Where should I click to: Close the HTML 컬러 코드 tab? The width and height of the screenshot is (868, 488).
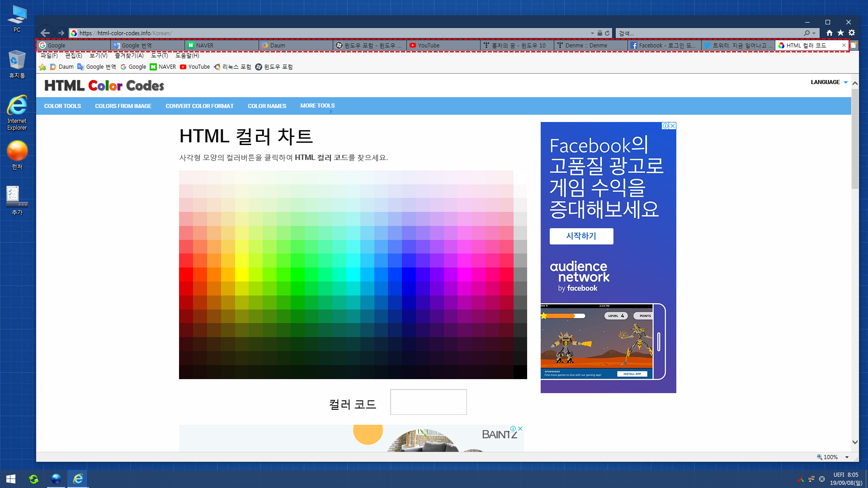tap(844, 45)
